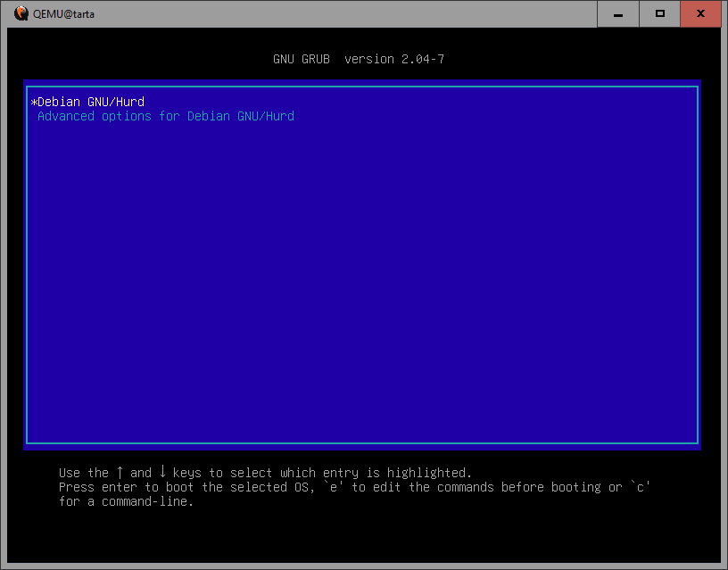Screen dimensions: 728x570
Task: Click empty blue area inside boot menu
Action: [x=361, y=285]
